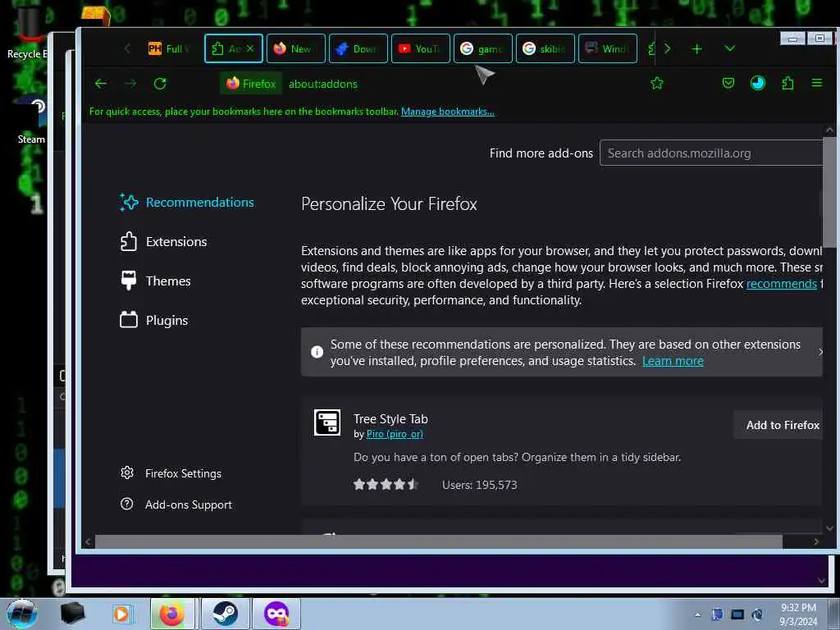Click the Tree Style Tab title
The height and width of the screenshot is (630, 840).
[390, 419]
